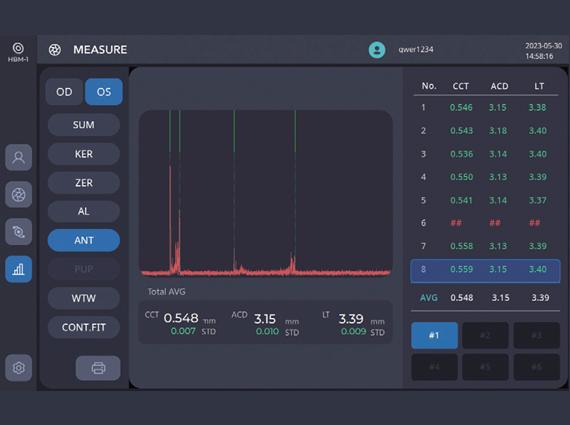Switch to ZER mode

tap(84, 183)
